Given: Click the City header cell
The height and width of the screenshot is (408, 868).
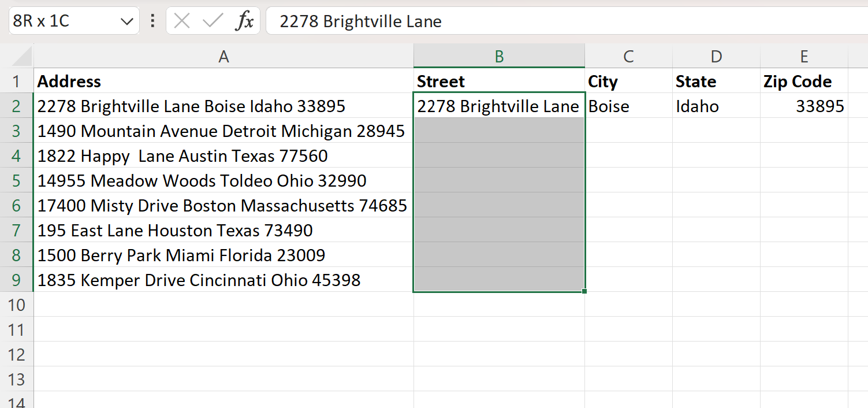Looking at the screenshot, I should [628, 81].
